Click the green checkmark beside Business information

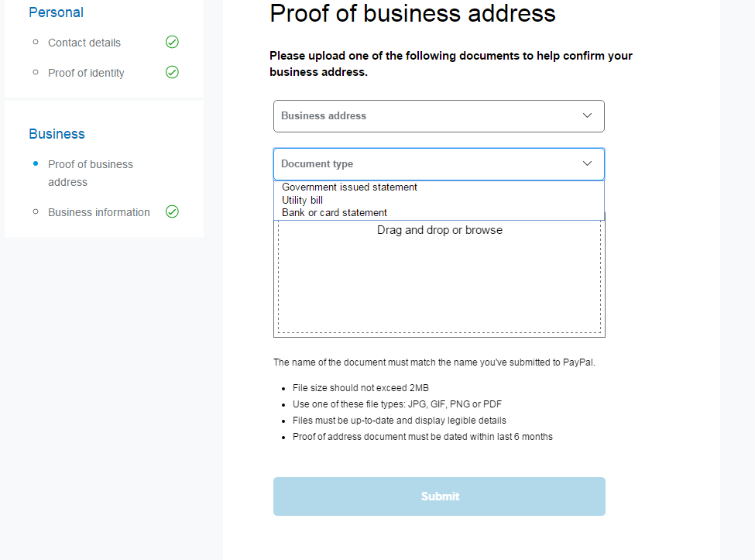172,211
